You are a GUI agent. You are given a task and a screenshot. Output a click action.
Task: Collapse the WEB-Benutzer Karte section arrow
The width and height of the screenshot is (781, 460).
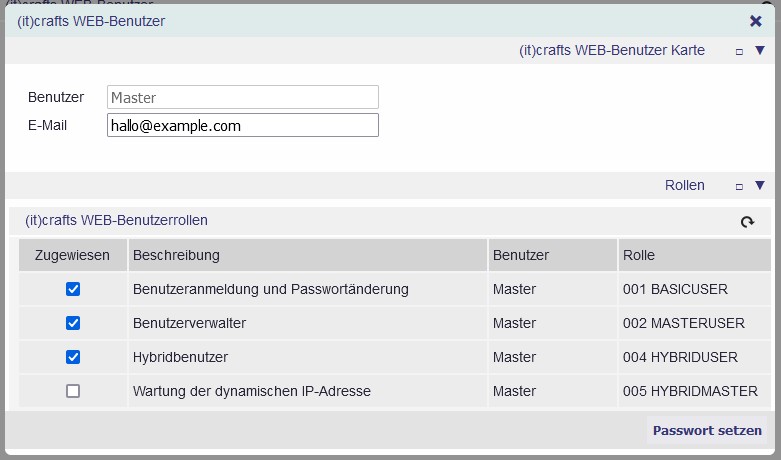pos(760,50)
